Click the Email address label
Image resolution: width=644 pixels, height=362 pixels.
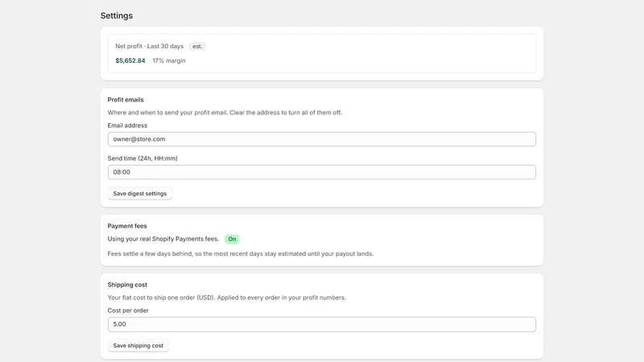(127, 125)
